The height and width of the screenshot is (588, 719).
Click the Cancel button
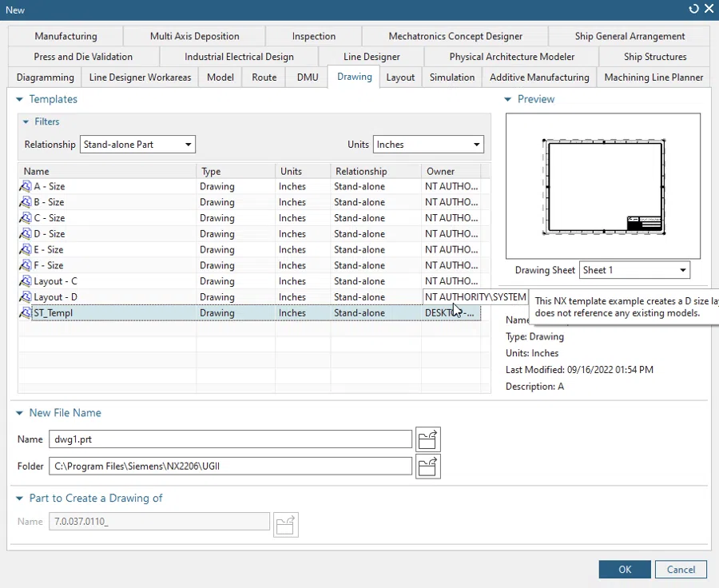pyautogui.click(x=681, y=569)
